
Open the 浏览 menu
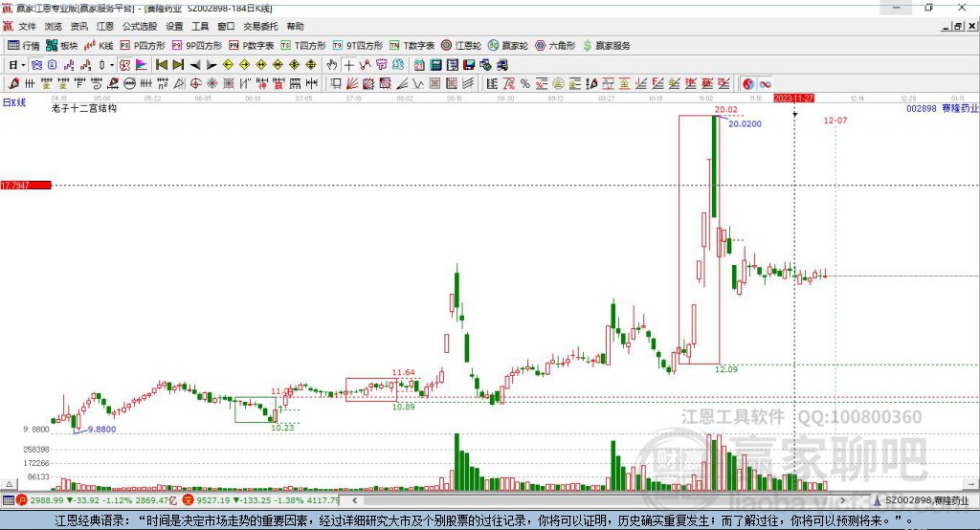tap(54, 26)
